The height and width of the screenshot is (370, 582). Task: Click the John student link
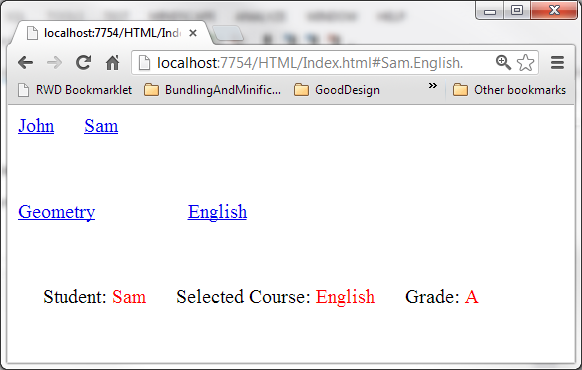36,126
